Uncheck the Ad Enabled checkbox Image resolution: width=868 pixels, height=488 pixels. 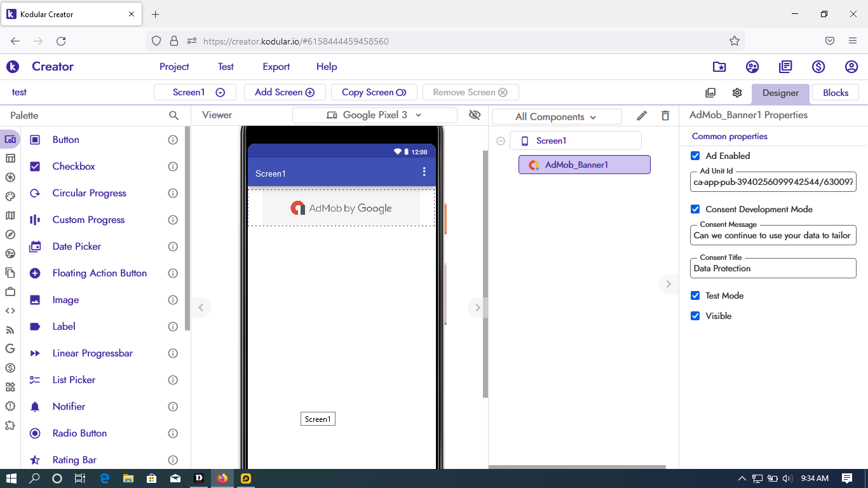(x=695, y=156)
